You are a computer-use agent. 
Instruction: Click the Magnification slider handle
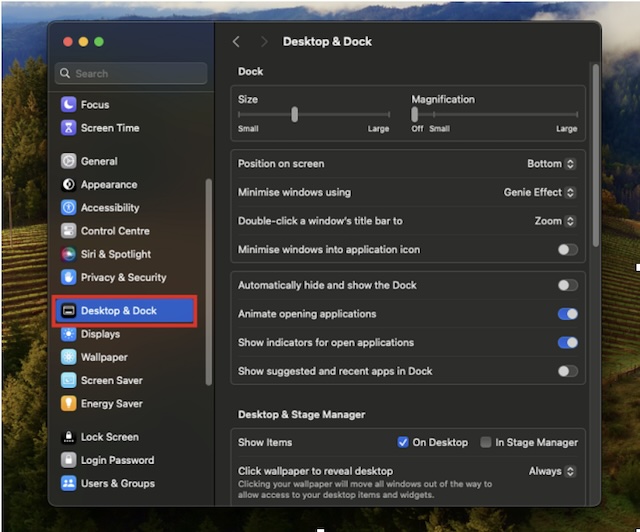click(x=414, y=114)
